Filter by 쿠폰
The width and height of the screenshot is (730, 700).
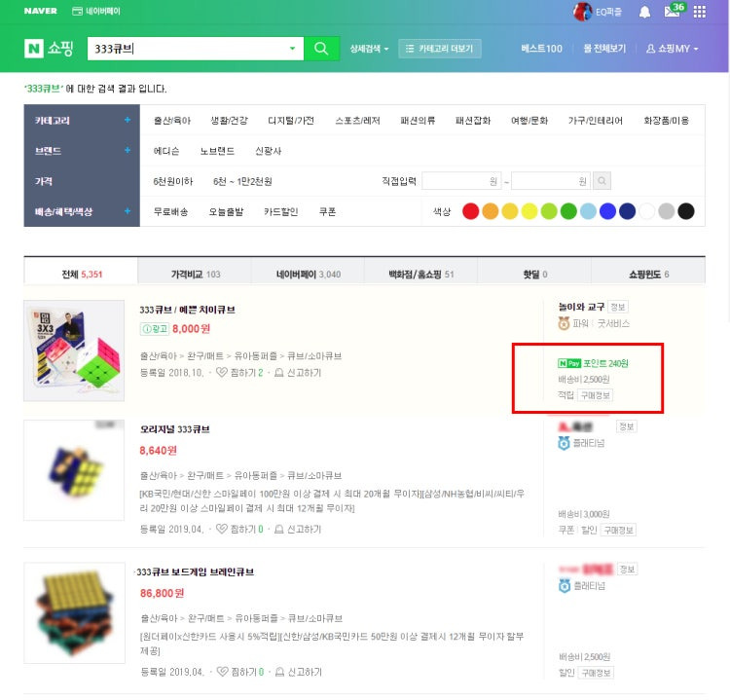coord(327,212)
